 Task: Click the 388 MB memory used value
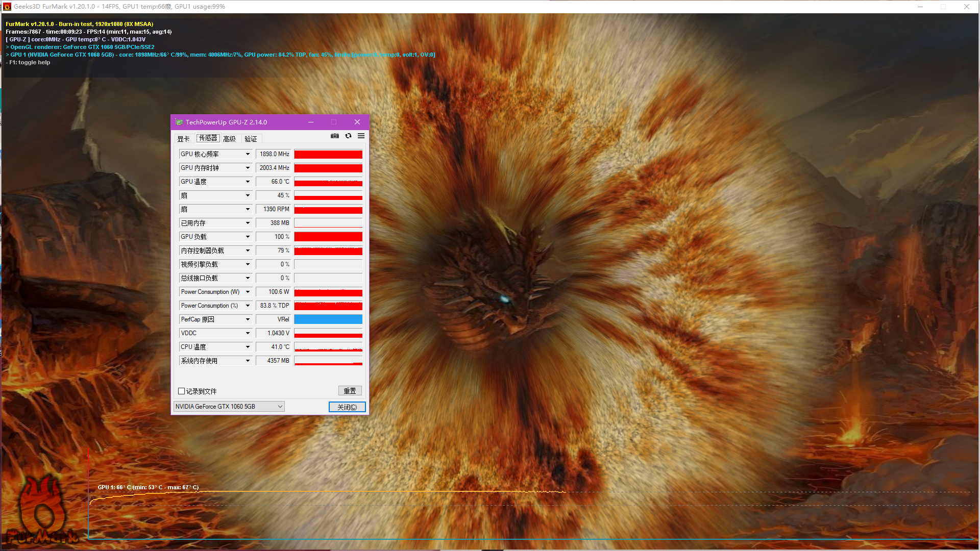(x=274, y=223)
